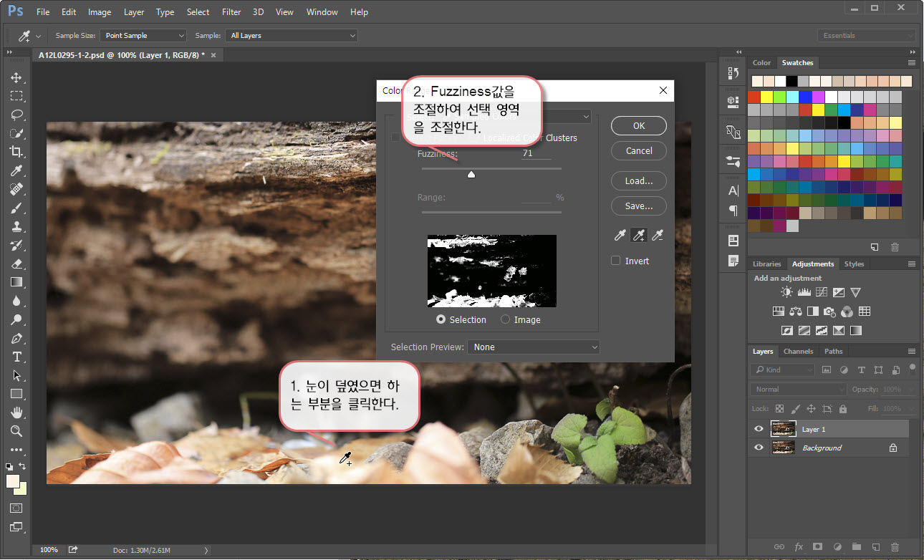Click the Delete layer trash icon
The height and width of the screenshot is (560, 924).
pyautogui.click(x=895, y=547)
